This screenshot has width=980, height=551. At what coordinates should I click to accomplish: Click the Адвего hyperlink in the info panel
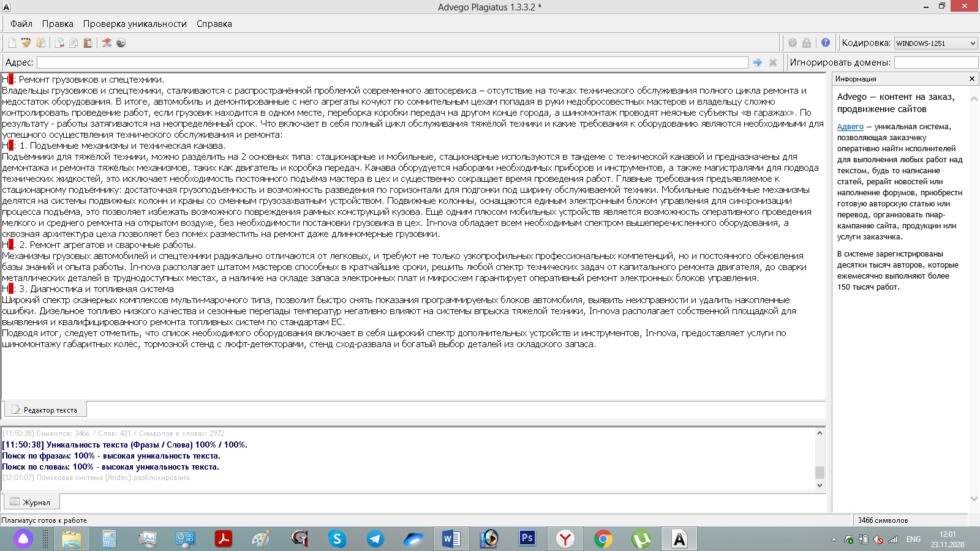(850, 127)
